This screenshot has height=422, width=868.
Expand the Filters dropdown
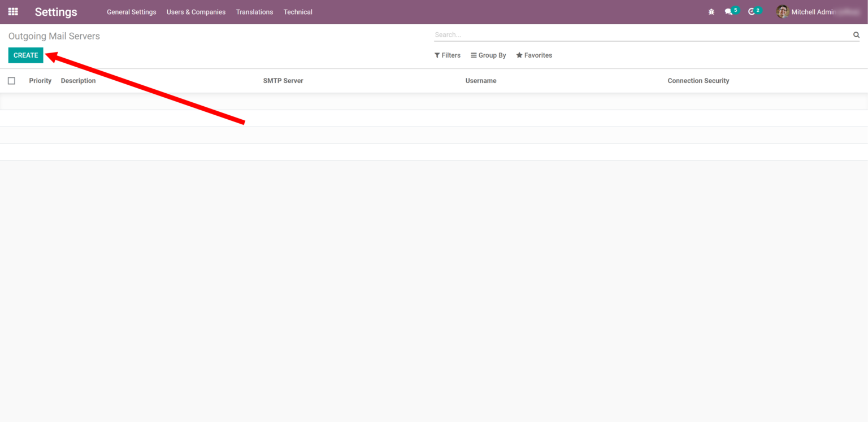[447, 55]
